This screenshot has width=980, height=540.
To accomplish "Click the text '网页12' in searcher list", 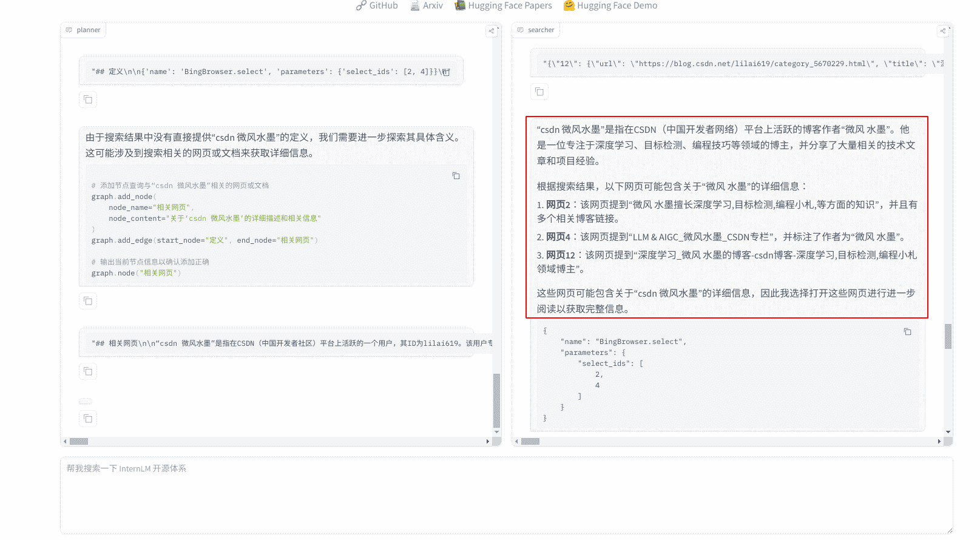I will pos(561,255).
